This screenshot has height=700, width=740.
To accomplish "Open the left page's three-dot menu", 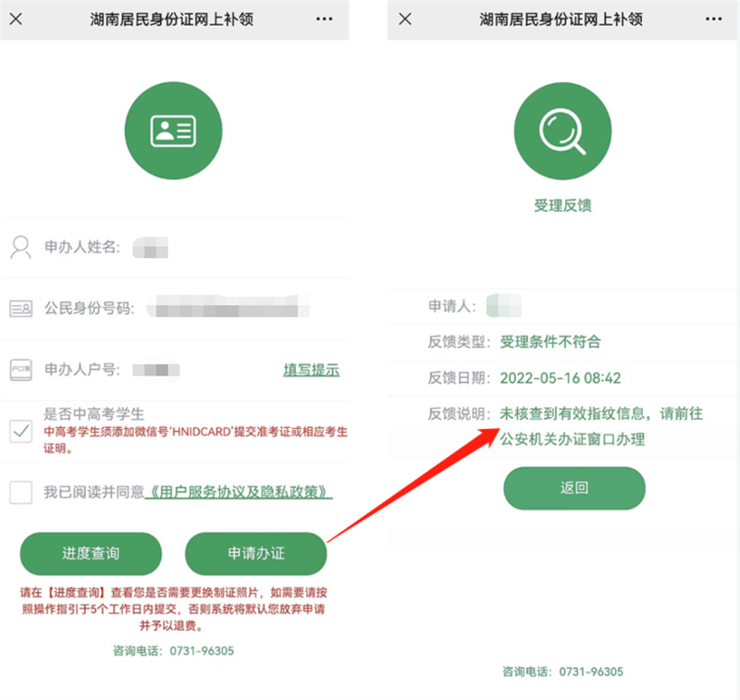I will pyautogui.click(x=325, y=18).
